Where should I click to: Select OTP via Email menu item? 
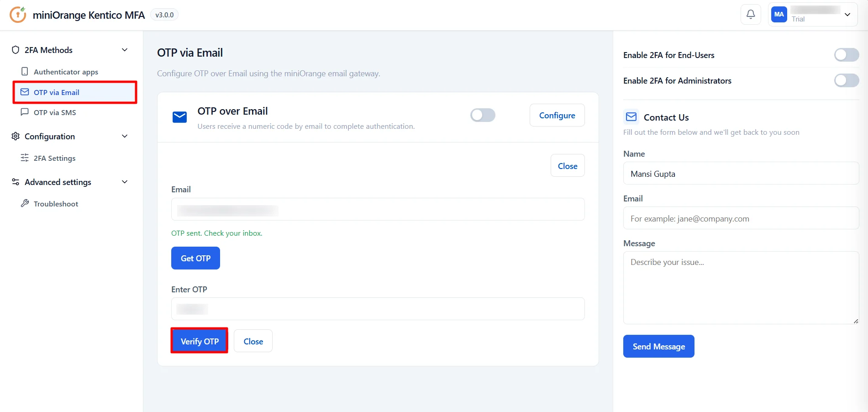click(75, 92)
